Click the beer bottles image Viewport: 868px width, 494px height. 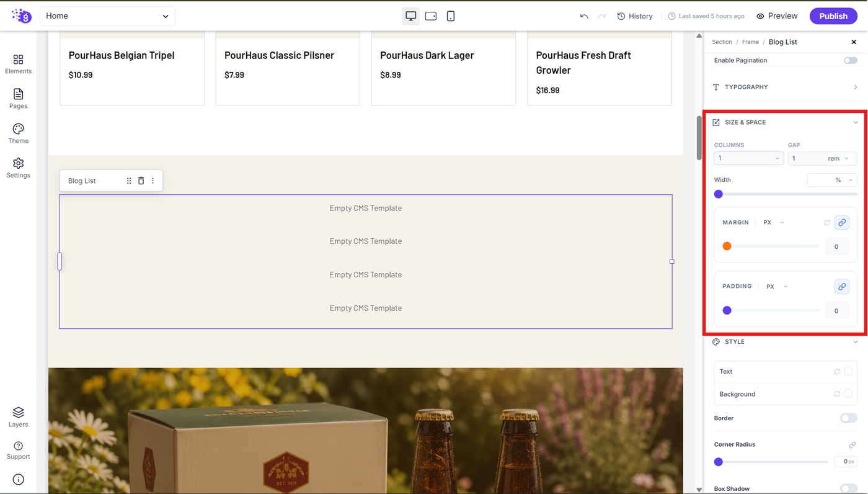[366, 431]
